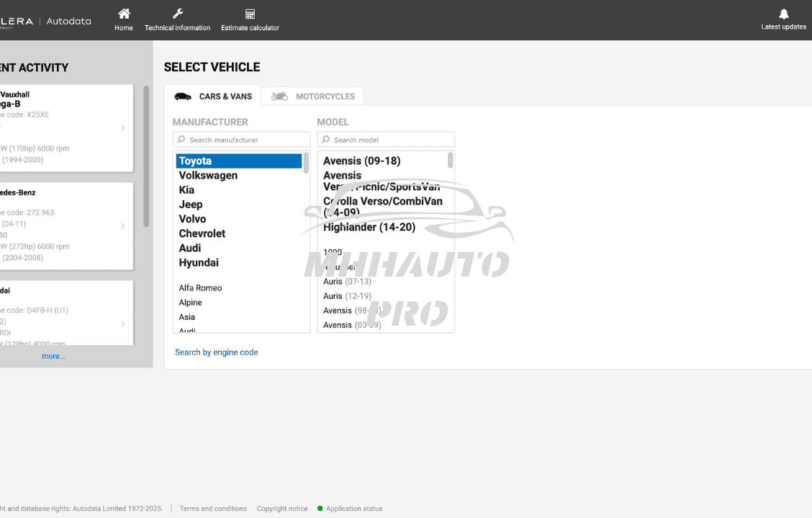Click the car icon on Cars & Vans tab

[183, 97]
